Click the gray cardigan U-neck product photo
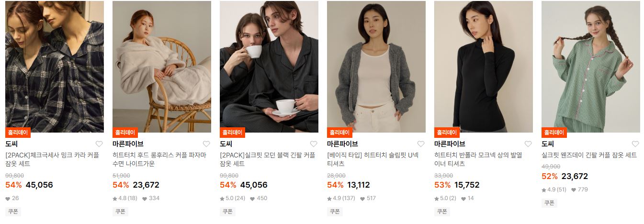The width and height of the screenshot is (644, 224). pyautogui.click(x=376, y=67)
